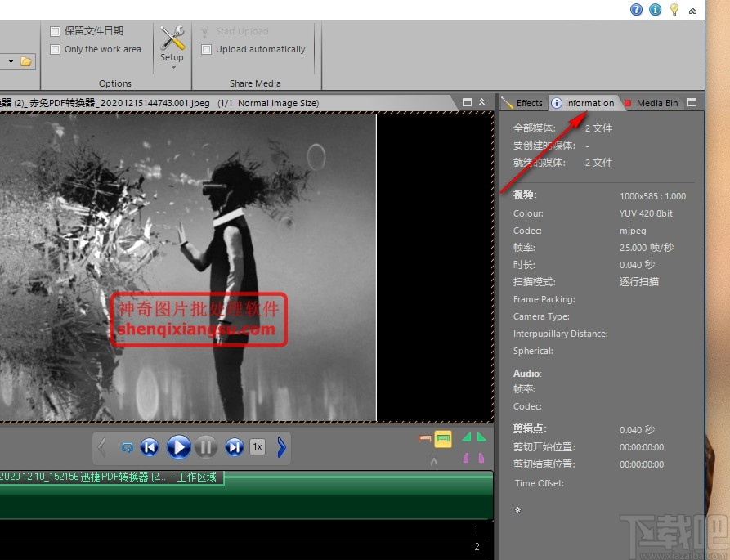
Task: Click the Time Offset label
Action: (x=539, y=483)
